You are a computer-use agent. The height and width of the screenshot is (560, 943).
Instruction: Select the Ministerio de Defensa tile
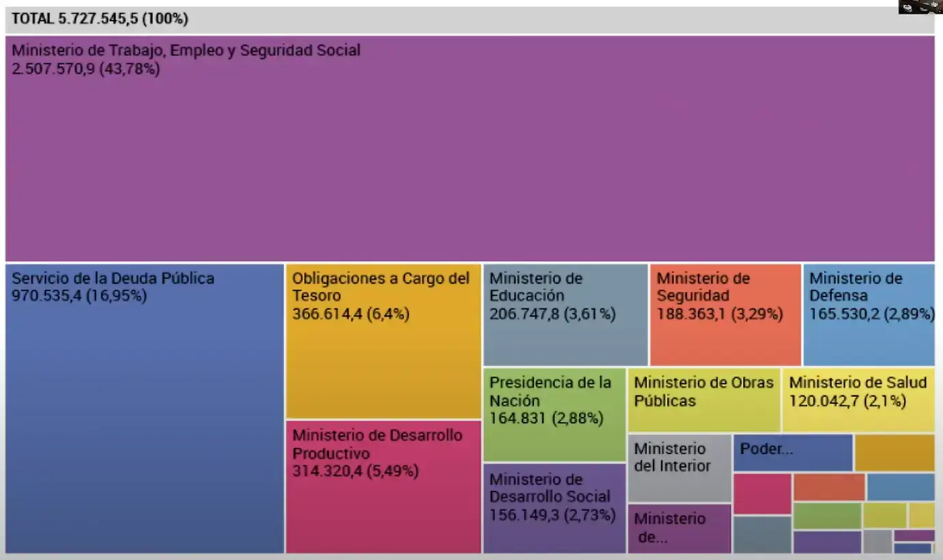pos(869,315)
